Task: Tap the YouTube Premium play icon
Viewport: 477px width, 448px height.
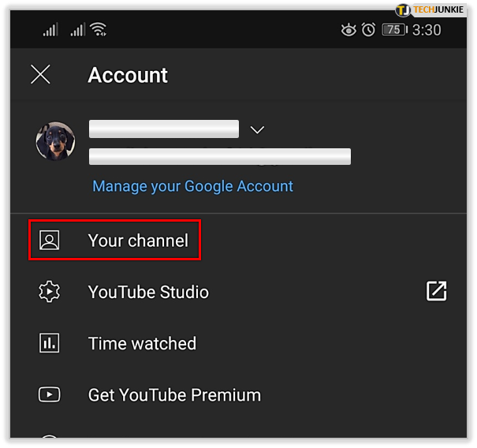Action: [x=50, y=394]
